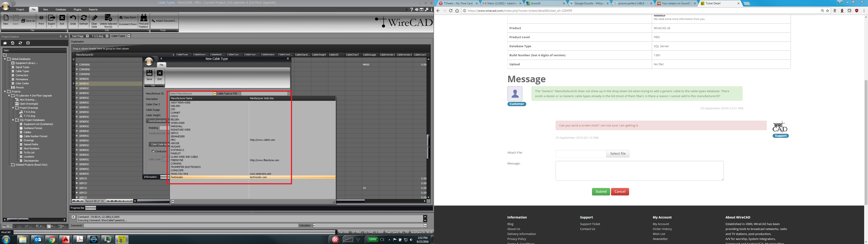
Task: Click the Chrome home icon
Action: click(457, 11)
